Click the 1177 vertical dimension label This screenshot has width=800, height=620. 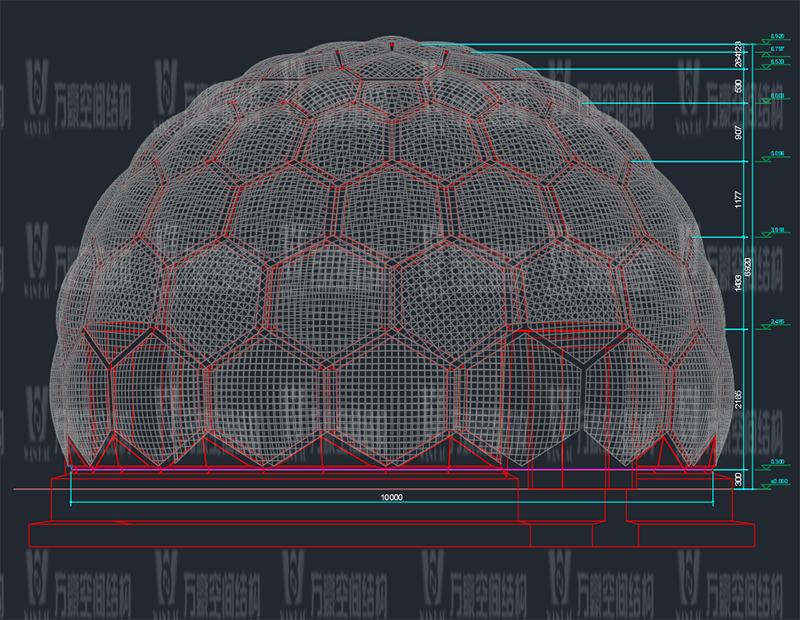[x=737, y=199]
